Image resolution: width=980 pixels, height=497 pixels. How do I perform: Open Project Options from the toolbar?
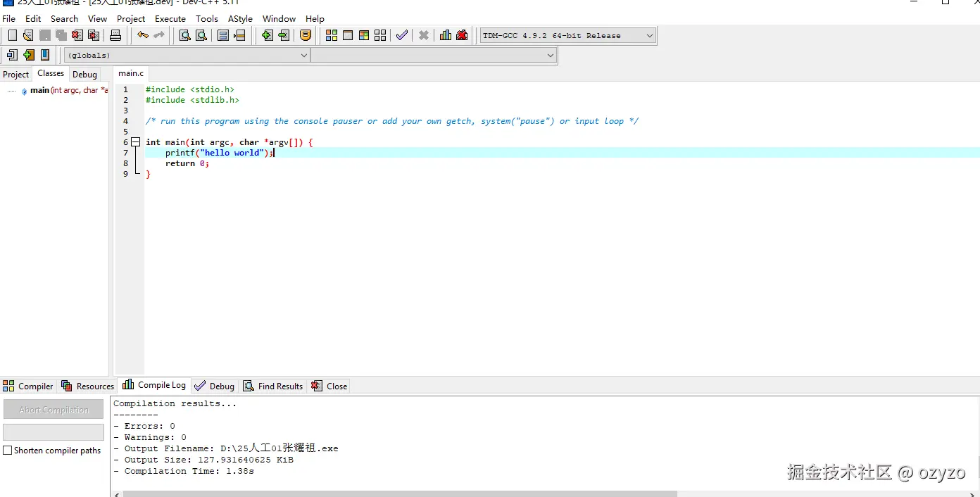pyautogui.click(x=306, y=35)
